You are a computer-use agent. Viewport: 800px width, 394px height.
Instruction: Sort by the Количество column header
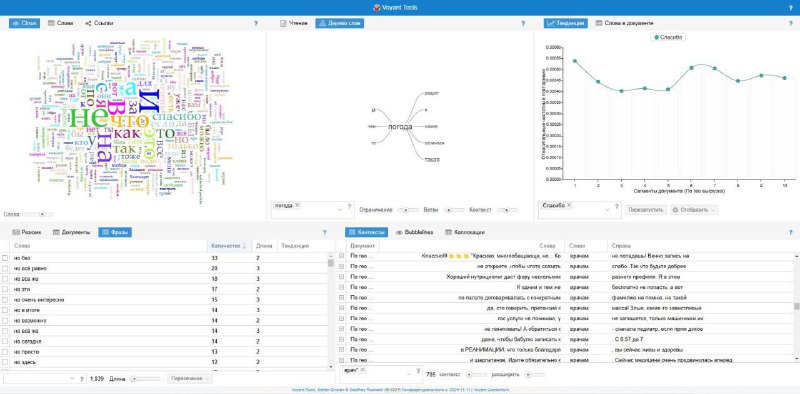tap(228, 246)
